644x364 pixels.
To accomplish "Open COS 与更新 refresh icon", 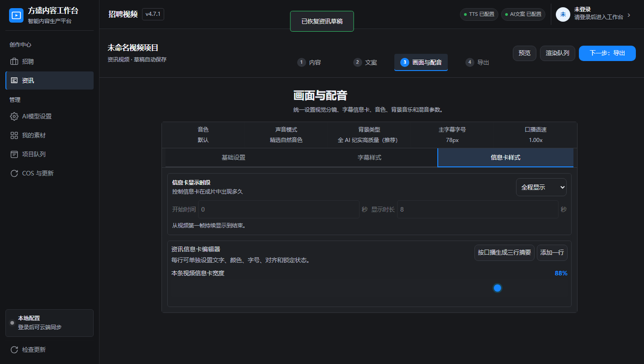I will 14,173.
